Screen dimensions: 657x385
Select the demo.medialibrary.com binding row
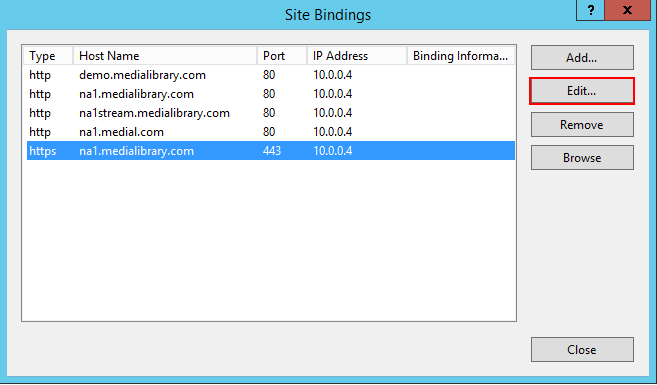[x=271, y=75]
